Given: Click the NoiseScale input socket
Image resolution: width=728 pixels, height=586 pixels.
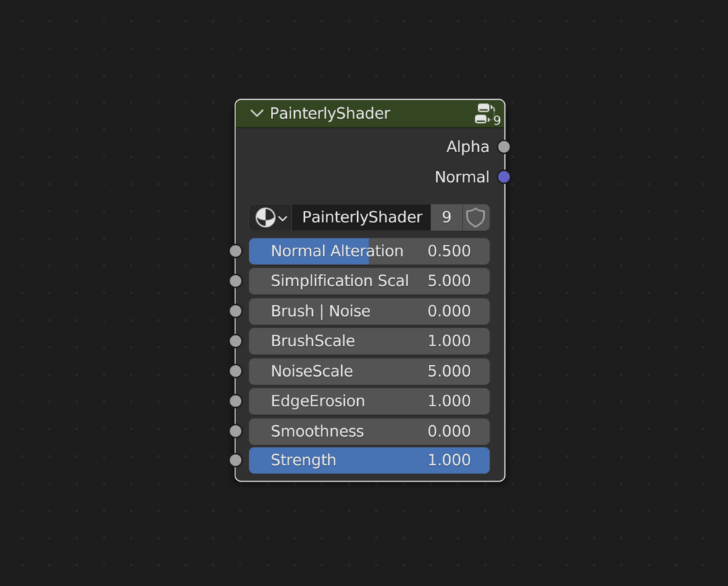Looking at the screenshot, I should coord(235,371).
